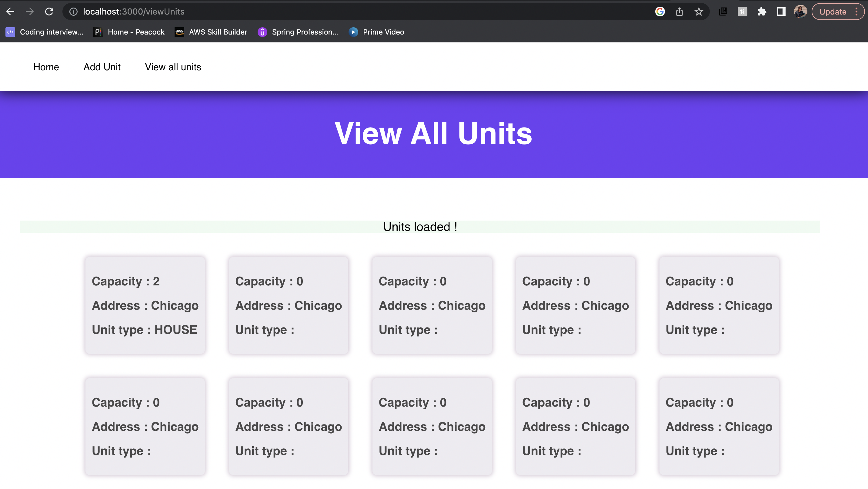Open the Extensions puzzle icon
The height and width of the screenshot is (489, 868).
click(x=762, y=12)
